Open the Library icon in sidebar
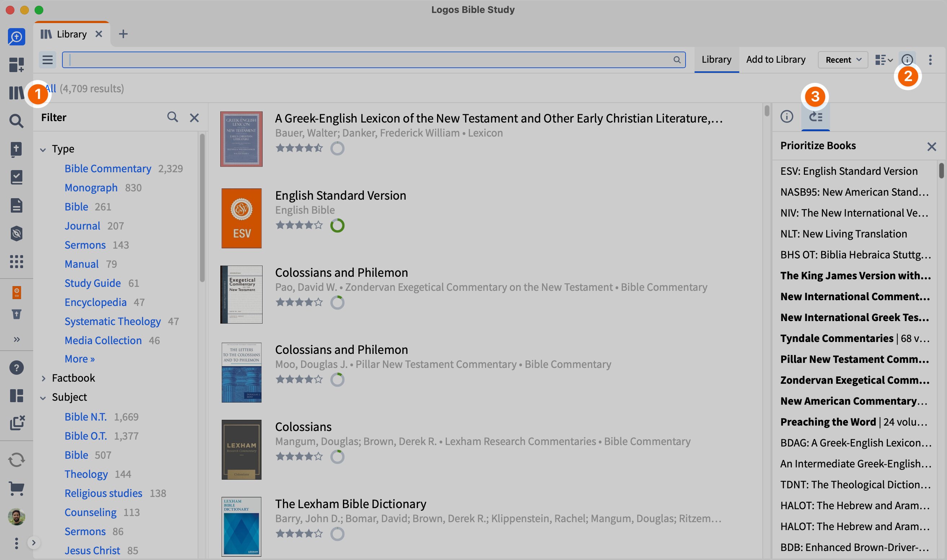Viewport: 947px width, 560px height. (16, 93)
